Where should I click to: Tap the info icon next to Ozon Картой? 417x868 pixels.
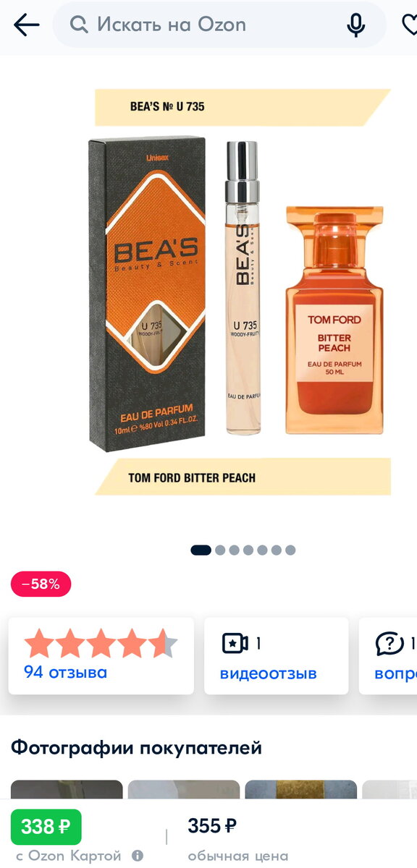(x=137, y=855)
